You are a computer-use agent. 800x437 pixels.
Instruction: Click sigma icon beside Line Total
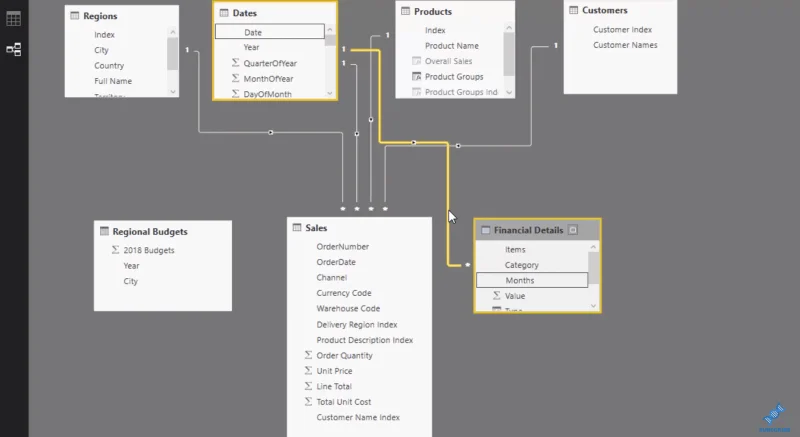click(308, 386)
